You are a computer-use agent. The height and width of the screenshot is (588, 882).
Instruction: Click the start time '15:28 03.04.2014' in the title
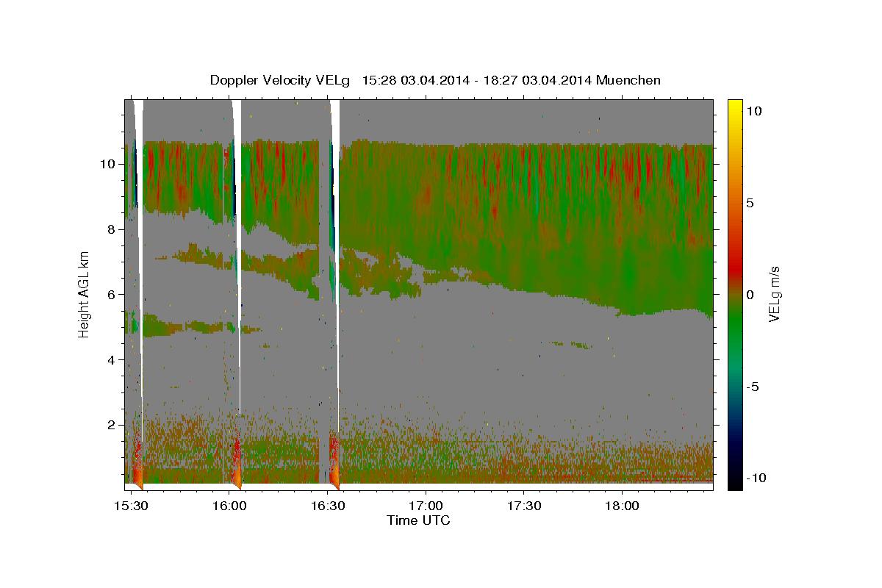(x=416, y=80)
